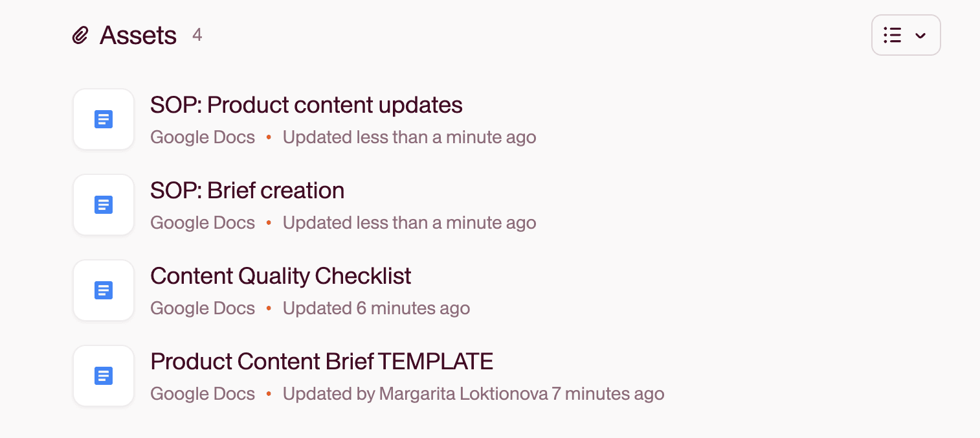Image resolution: width=980 pixels, height=438 pixels.
Task: Open the Product Content Brief TEMPLATE document
Action: click(322, 362)
